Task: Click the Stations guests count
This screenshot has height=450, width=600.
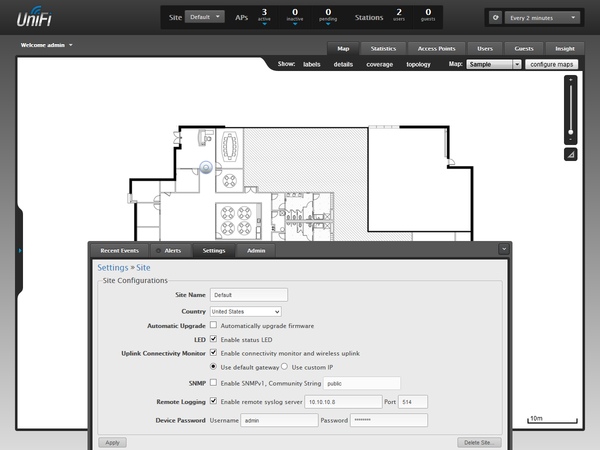Action: point(428,15)
